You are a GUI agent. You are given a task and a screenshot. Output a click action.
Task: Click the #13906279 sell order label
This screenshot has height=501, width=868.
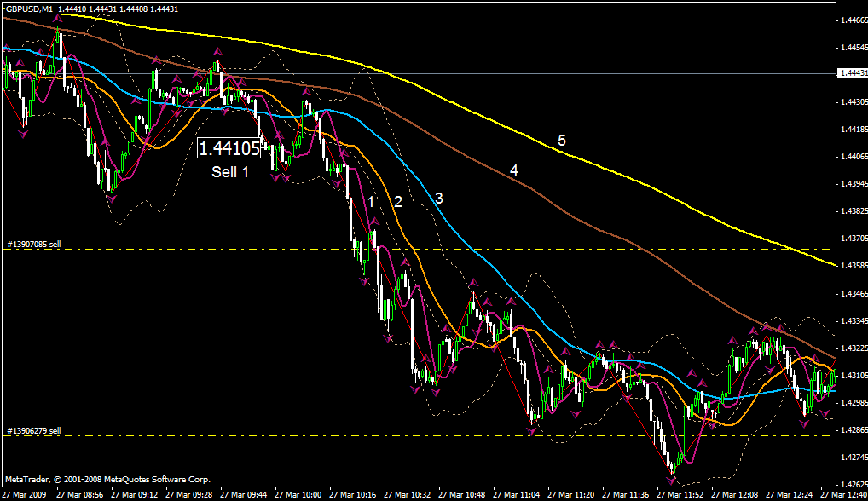point(33,430)
